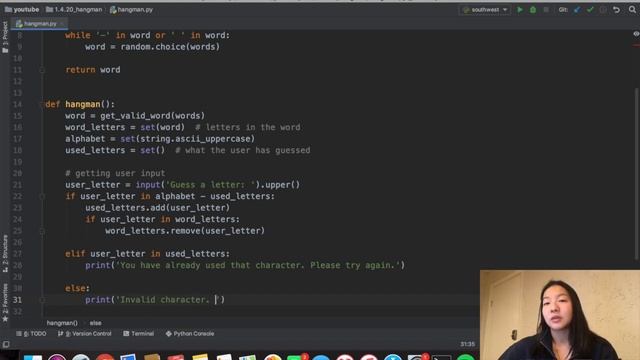640x360 pixels.
Task: Click 'used_letters.add(user_letter)' on line 23
Action: 158,208
